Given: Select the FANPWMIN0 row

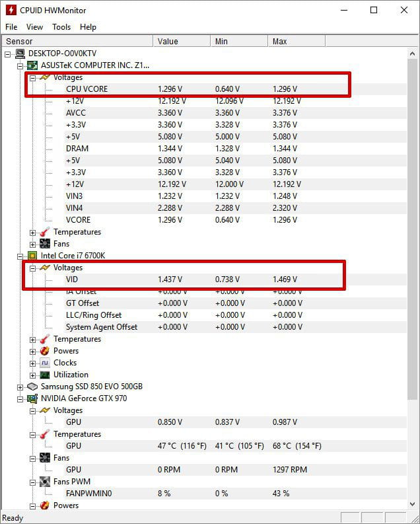Looking at the screenshot, I should 236,493.
